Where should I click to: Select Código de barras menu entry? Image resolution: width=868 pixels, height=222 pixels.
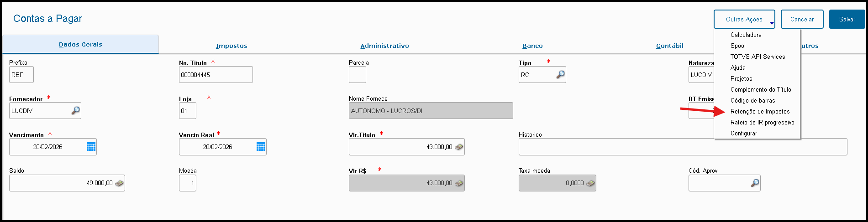pos(752,101)
